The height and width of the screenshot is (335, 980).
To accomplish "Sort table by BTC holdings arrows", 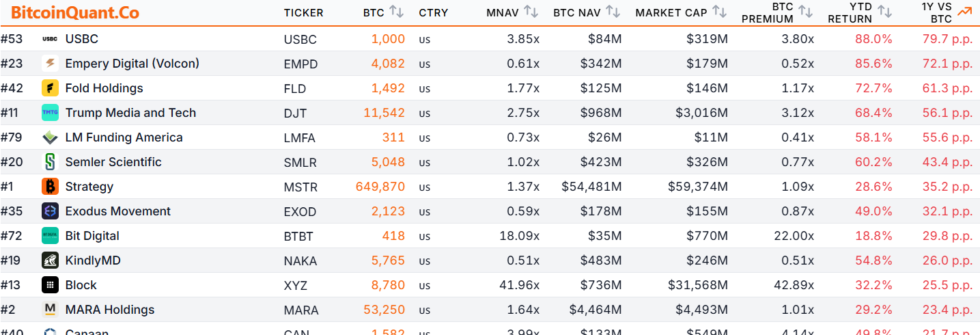I will click(396, 12).
